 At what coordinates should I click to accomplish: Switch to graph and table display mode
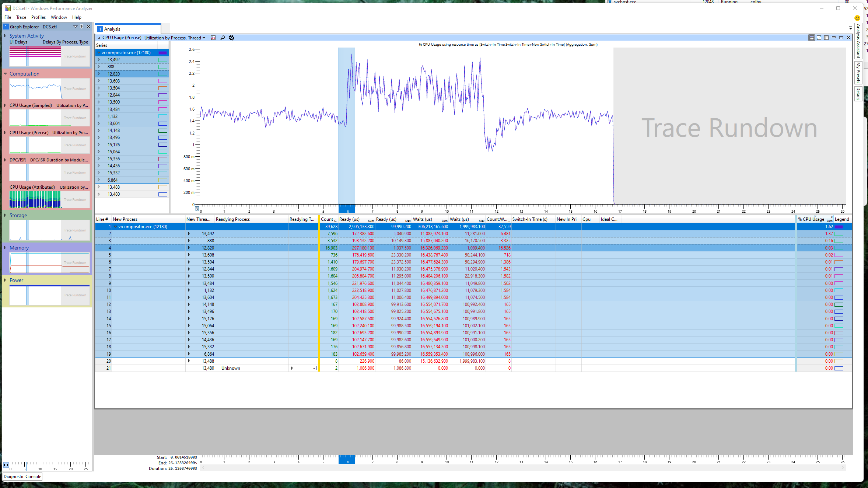pos(812,38)
